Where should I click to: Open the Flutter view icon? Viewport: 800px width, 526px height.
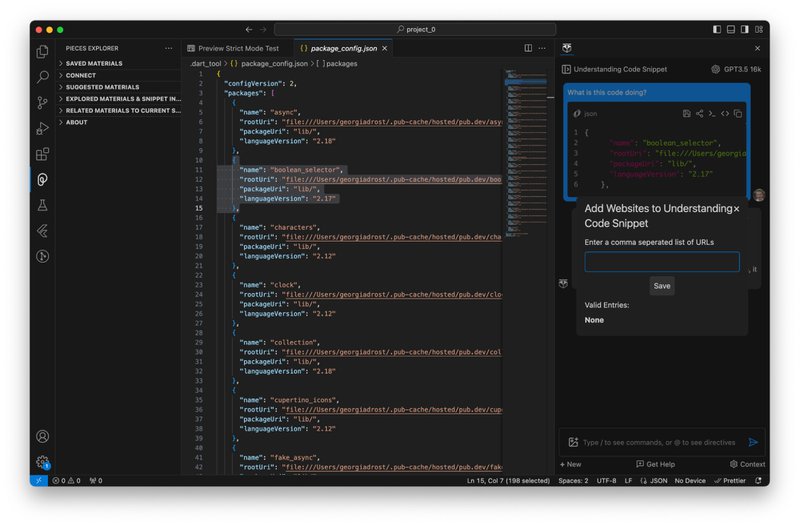pyautogui.click(x=43, y=231)
